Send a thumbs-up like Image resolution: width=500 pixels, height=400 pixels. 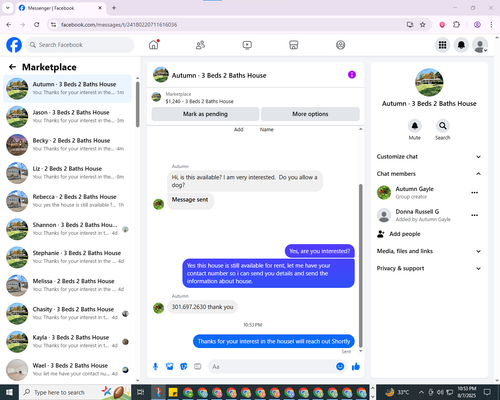[356, 367]
